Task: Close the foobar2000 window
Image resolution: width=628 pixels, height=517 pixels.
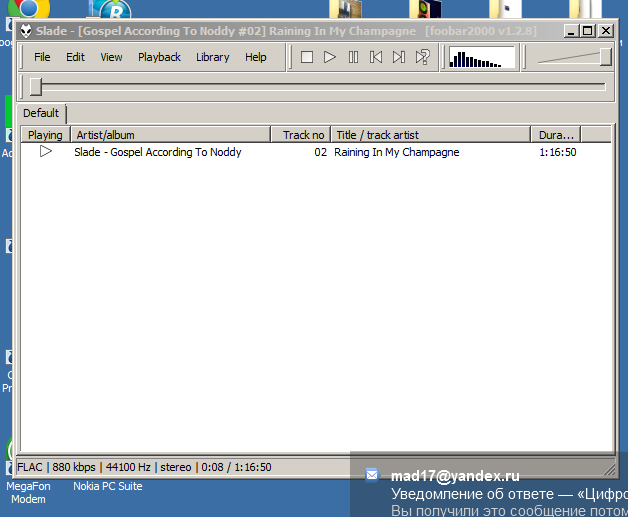Action: point(606,31)
